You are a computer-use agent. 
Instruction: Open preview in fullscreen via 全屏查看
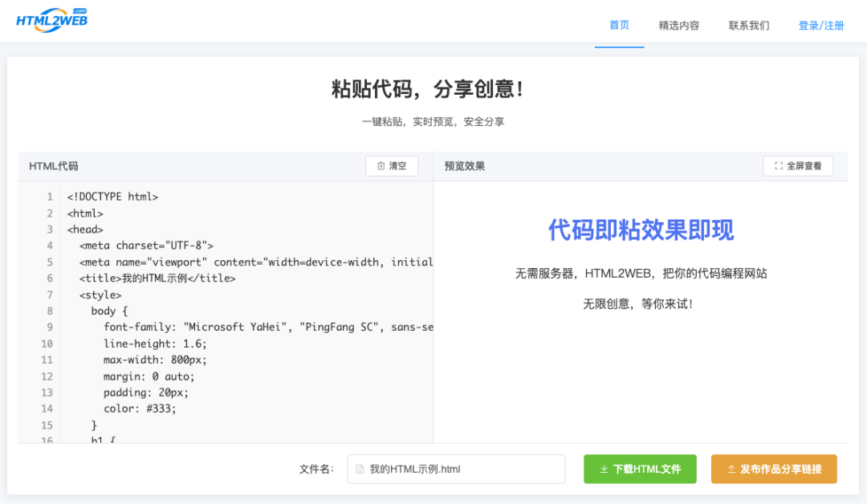point(797,165)
